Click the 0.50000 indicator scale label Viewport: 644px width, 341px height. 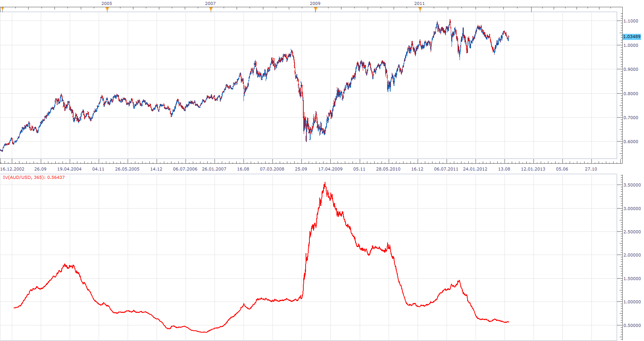pyautogui.click(x=632, y=325)
